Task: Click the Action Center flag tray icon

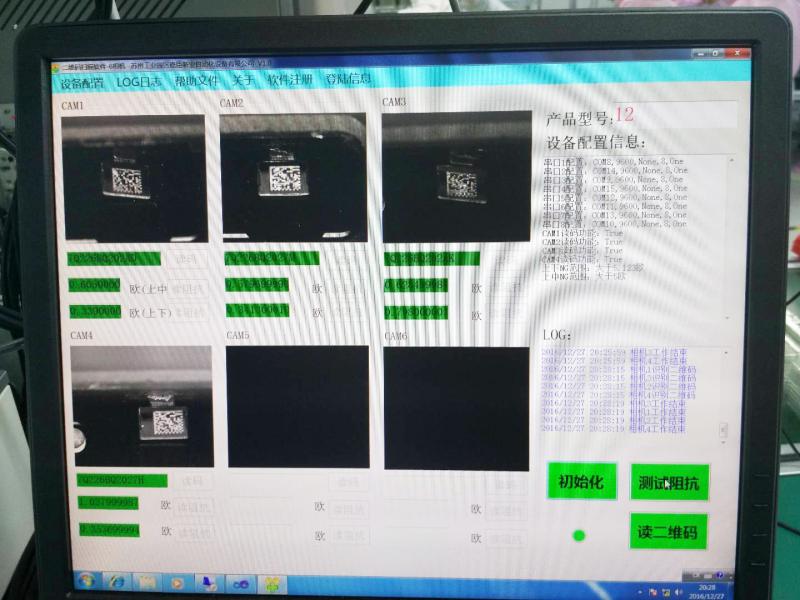Action: 653,592
